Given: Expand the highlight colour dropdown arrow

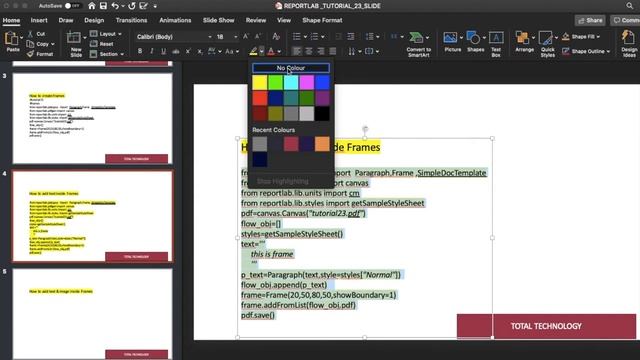Looking at the screenshot, I should click(x=261, y=51).
